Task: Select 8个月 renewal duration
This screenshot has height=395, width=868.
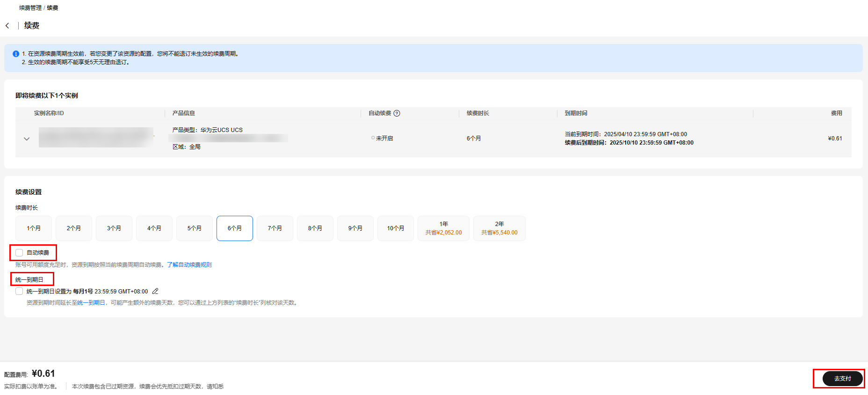Action: tap(315, 228)
